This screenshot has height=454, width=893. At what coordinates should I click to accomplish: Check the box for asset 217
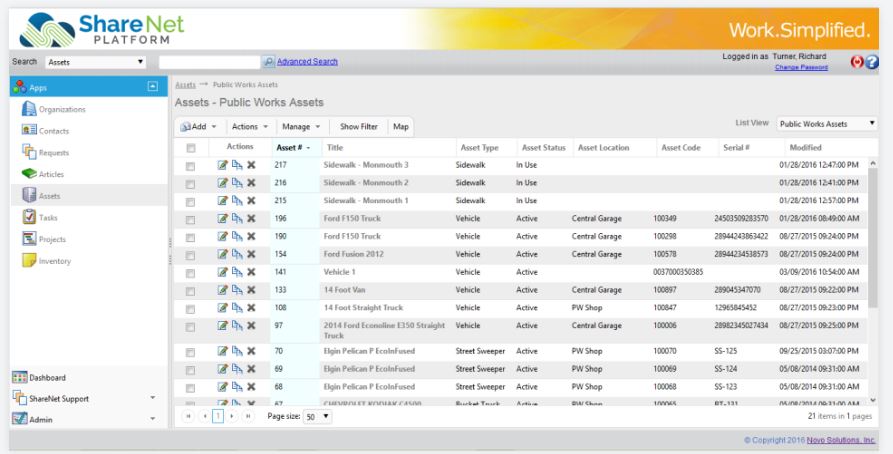click(190, 166)
